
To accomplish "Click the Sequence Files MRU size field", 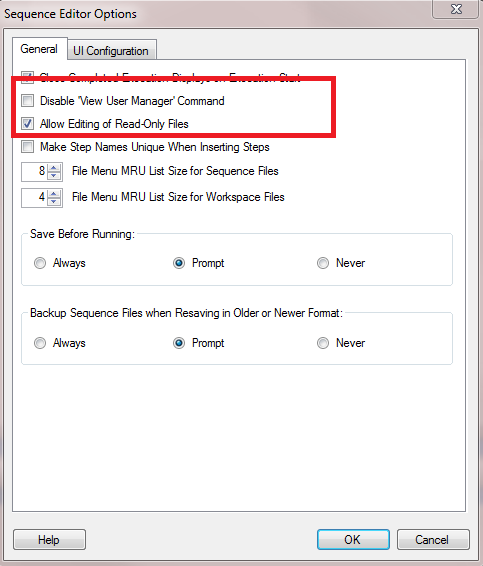I will 35,171.
